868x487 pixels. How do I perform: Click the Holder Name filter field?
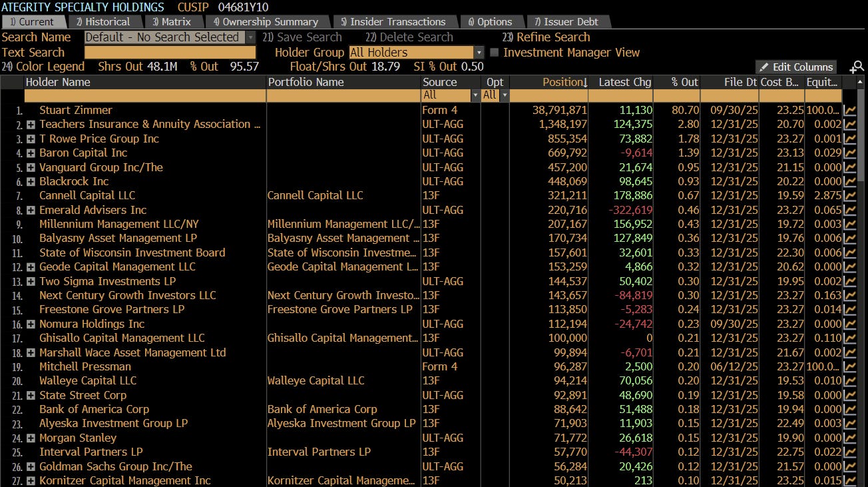coord(144,95)
